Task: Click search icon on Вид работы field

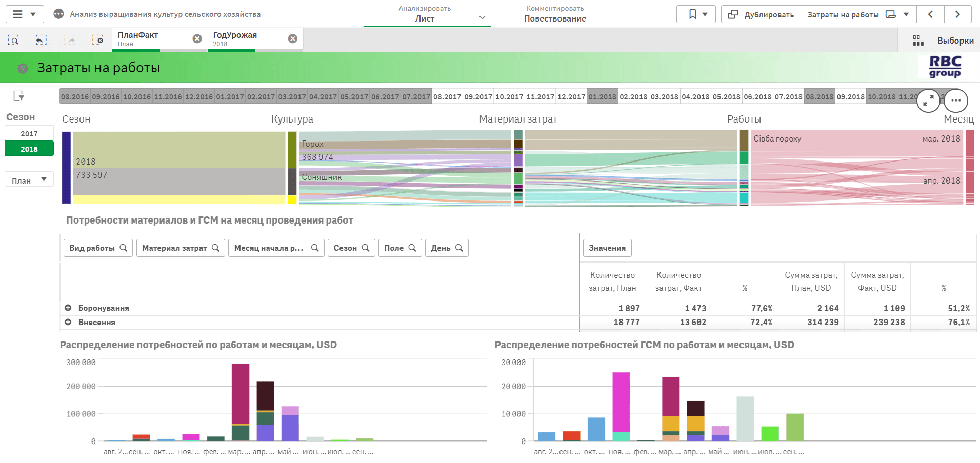Action: tap(124, 248)
